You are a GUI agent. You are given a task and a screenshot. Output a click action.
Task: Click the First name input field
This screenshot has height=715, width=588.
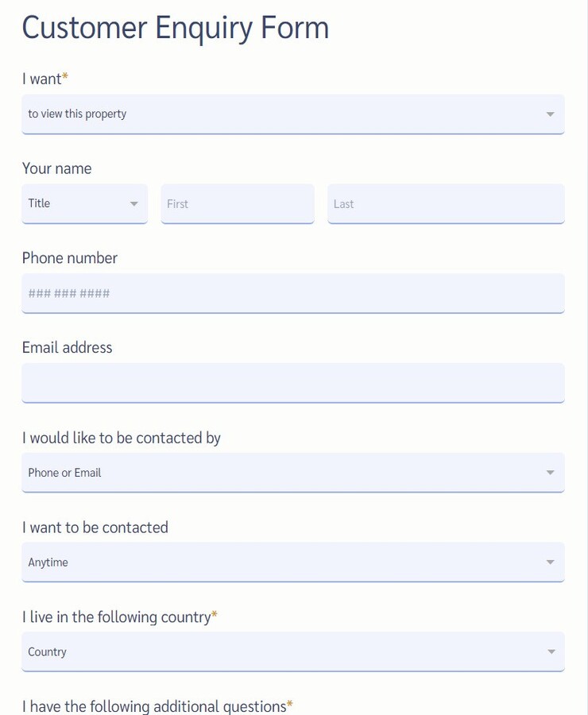pos(237,203)
